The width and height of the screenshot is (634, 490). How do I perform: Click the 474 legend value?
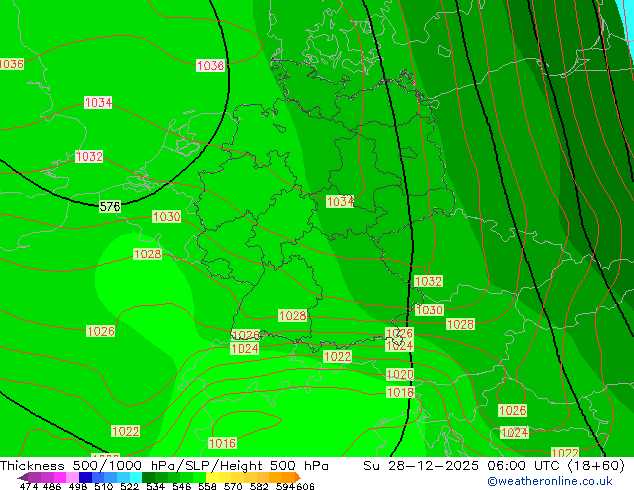(29, 486)
